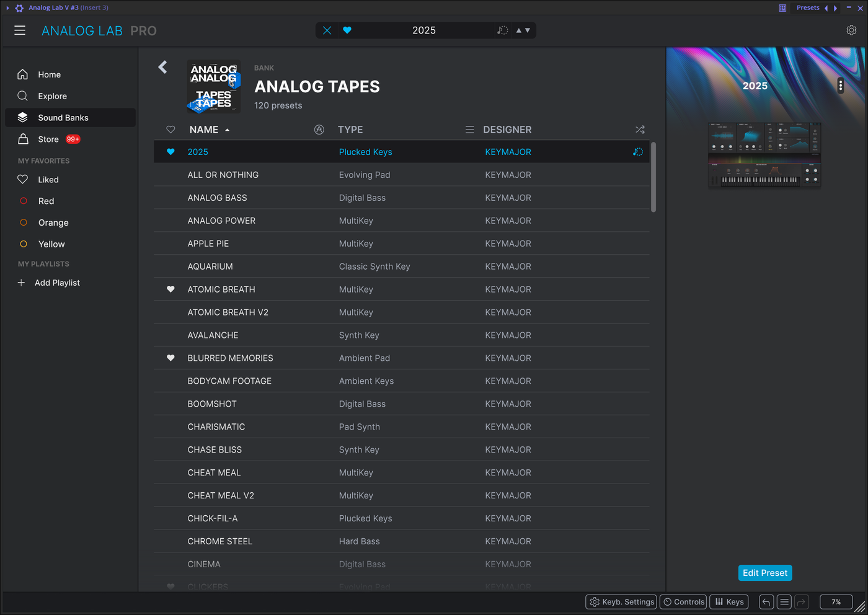The height and width of the screenshot is (615, 868).
Task: Click the Hard Bass type on CHROME STEEL
Action: tap(359, 541)
